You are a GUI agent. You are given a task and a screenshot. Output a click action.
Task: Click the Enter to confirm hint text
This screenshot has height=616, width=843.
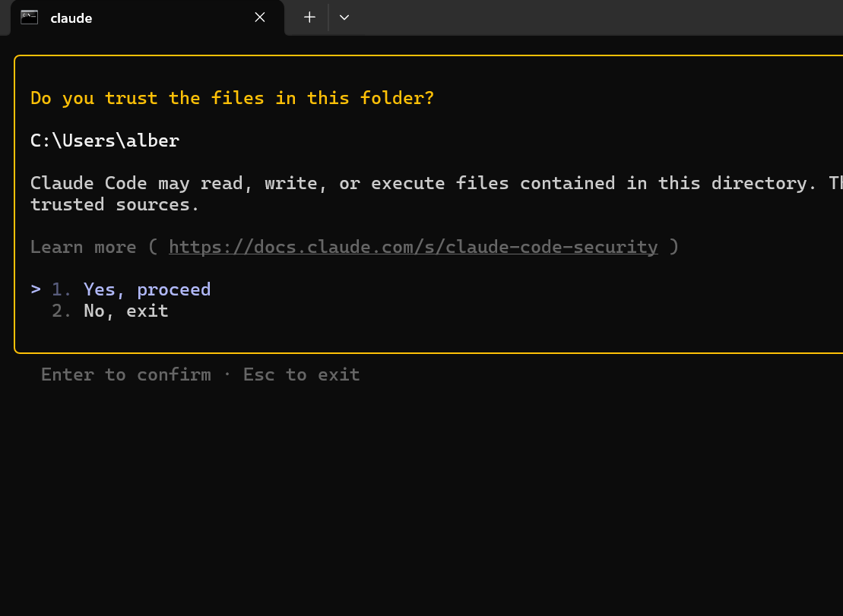point(126,374)
